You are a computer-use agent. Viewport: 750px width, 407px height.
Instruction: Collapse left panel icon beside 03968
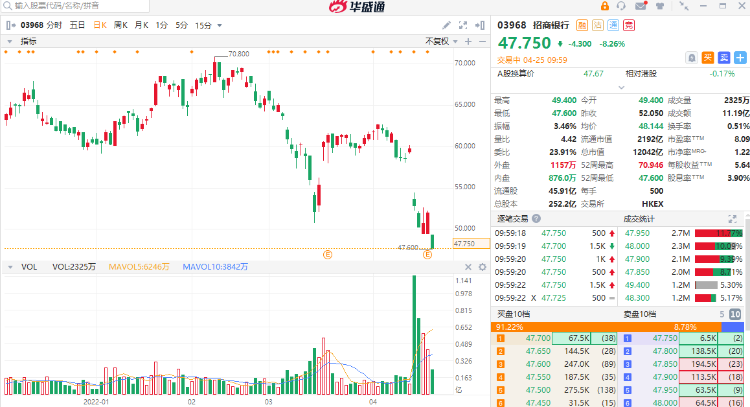tap(11, 25)
